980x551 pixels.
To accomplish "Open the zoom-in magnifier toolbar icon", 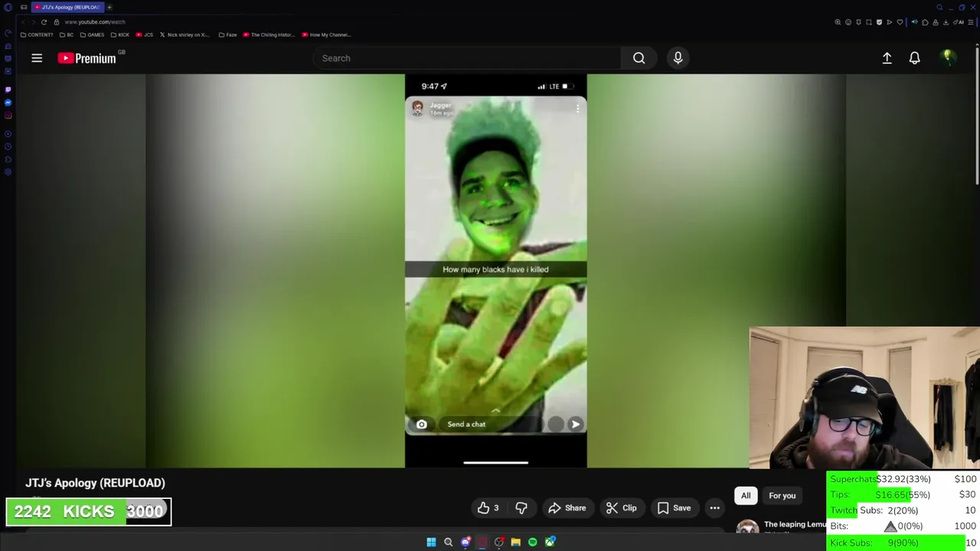I will click(x=838, y=22).
